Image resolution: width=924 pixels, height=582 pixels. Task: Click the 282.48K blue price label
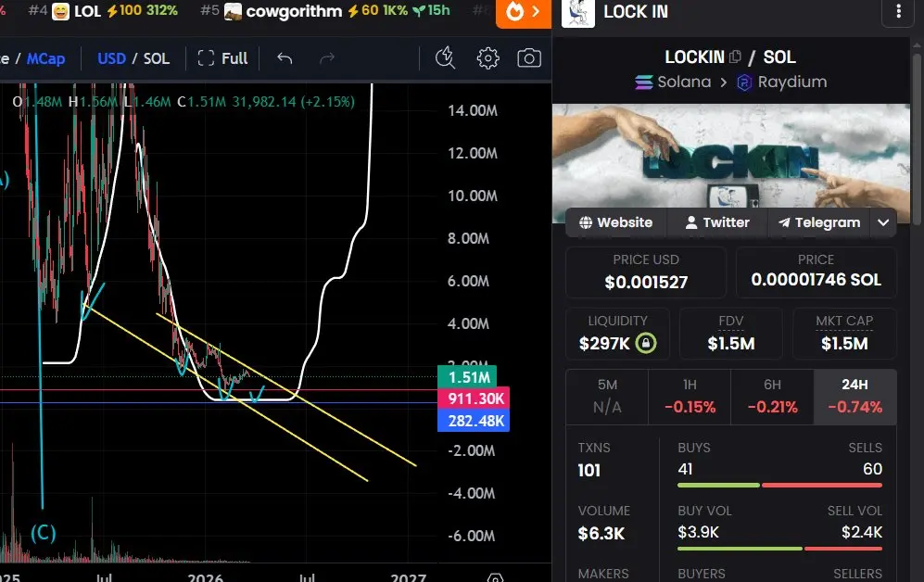click(x=474, y=421)
